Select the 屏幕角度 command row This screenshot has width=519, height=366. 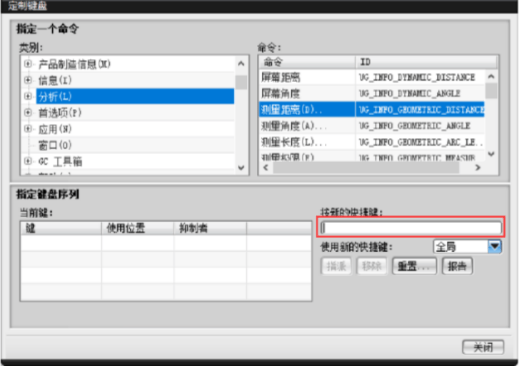click(372, 93)
